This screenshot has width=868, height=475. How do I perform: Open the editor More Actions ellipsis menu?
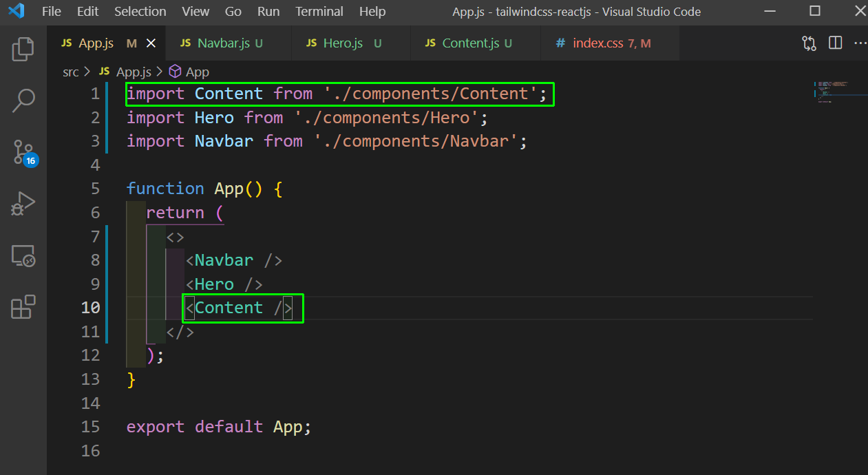tap(860, 43)
